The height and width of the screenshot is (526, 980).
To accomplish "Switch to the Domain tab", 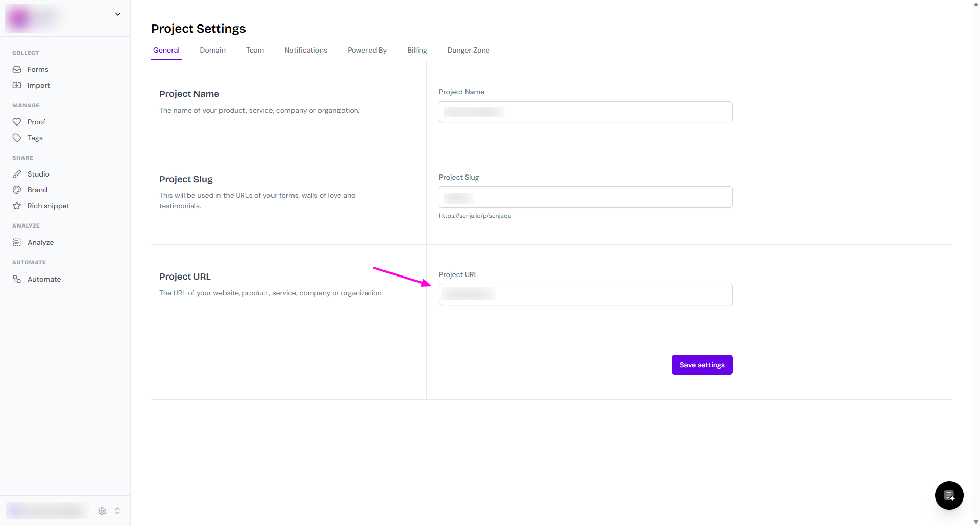I will [212, 50].
